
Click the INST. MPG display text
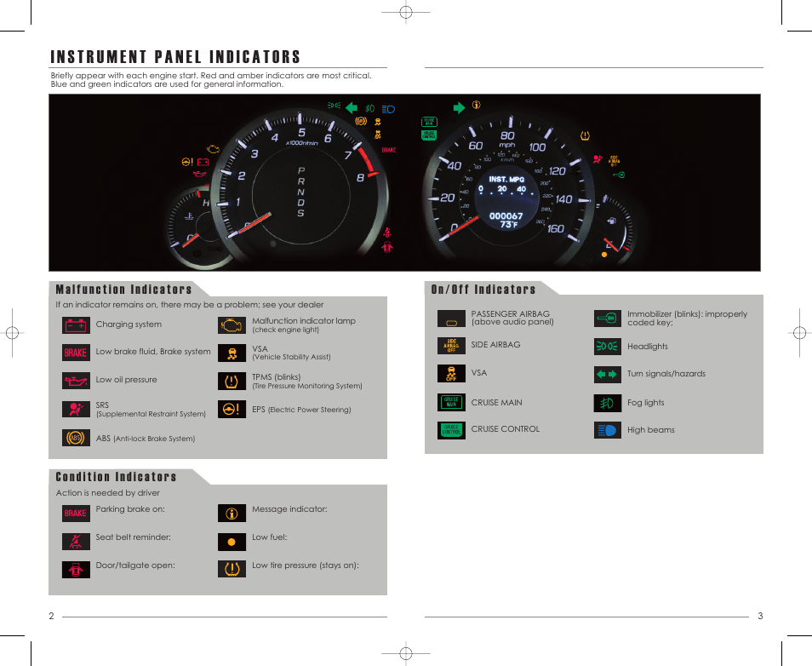pyautogui.click(x=506, y=180)
